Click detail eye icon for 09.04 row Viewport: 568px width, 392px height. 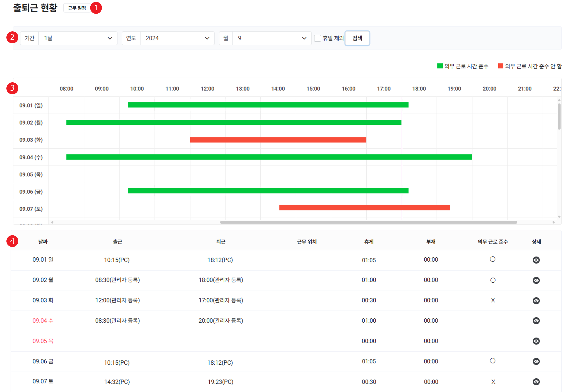[536, 321]
